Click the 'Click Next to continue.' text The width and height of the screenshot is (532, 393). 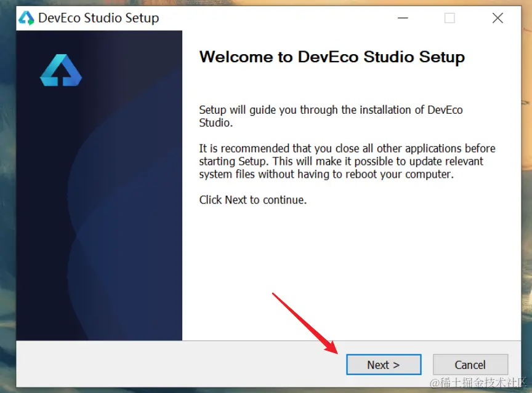coord(253,200)
